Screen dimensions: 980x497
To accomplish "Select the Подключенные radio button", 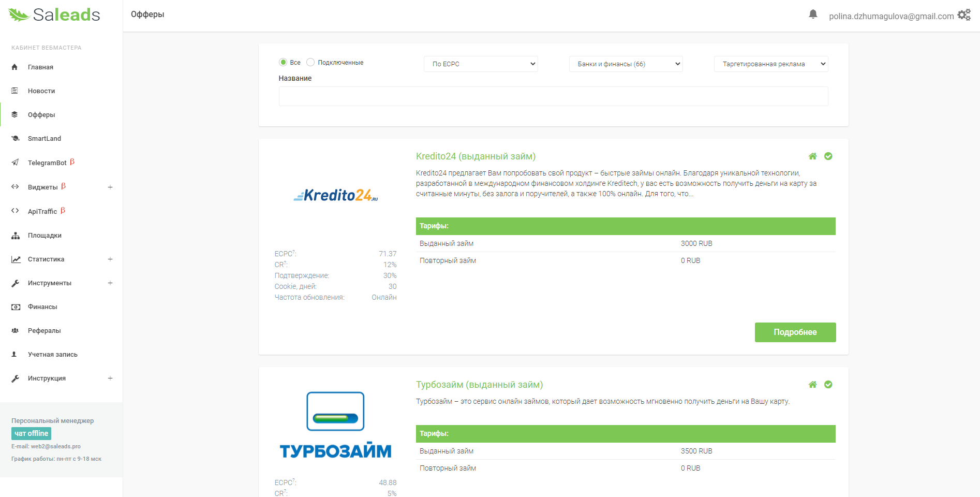I will pyautogui.click(x=310, y=62).
